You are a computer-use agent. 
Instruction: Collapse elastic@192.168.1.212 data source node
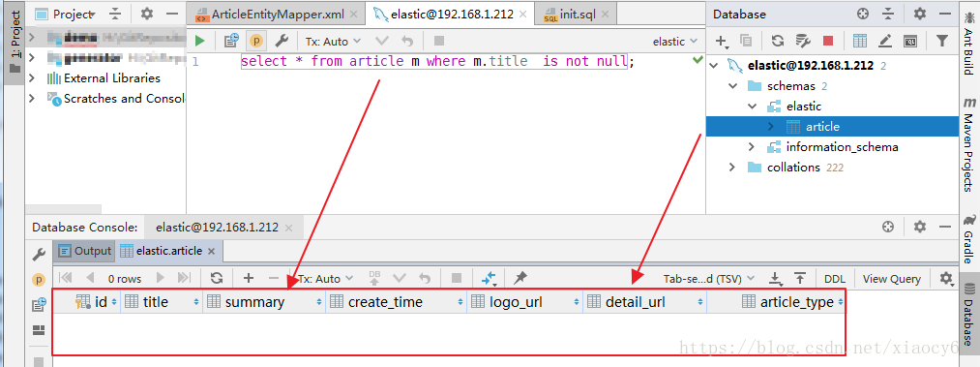point(714,65)
